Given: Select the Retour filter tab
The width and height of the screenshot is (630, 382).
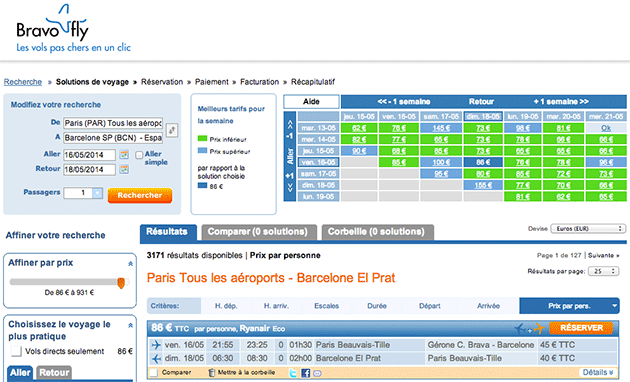Looking at the screenshot, I should 54,373.
